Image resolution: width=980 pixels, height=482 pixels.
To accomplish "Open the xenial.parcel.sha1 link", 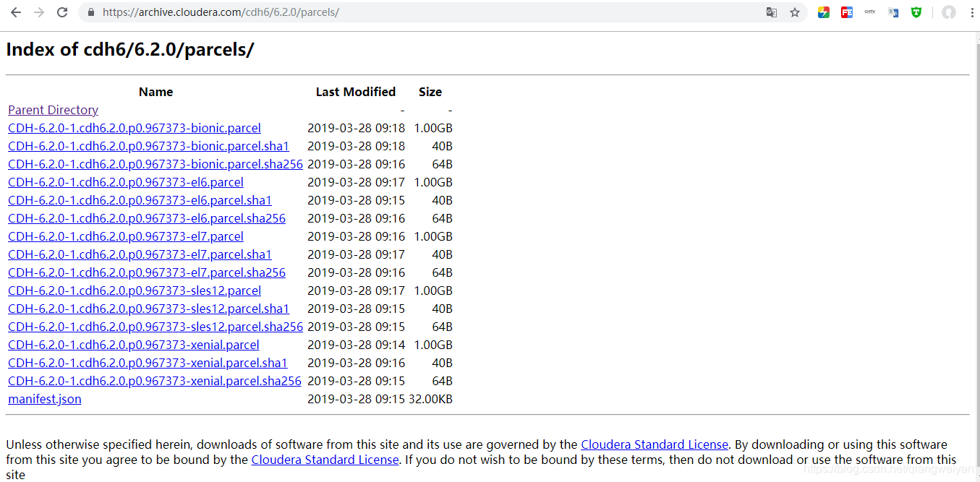I will (148, 363).
